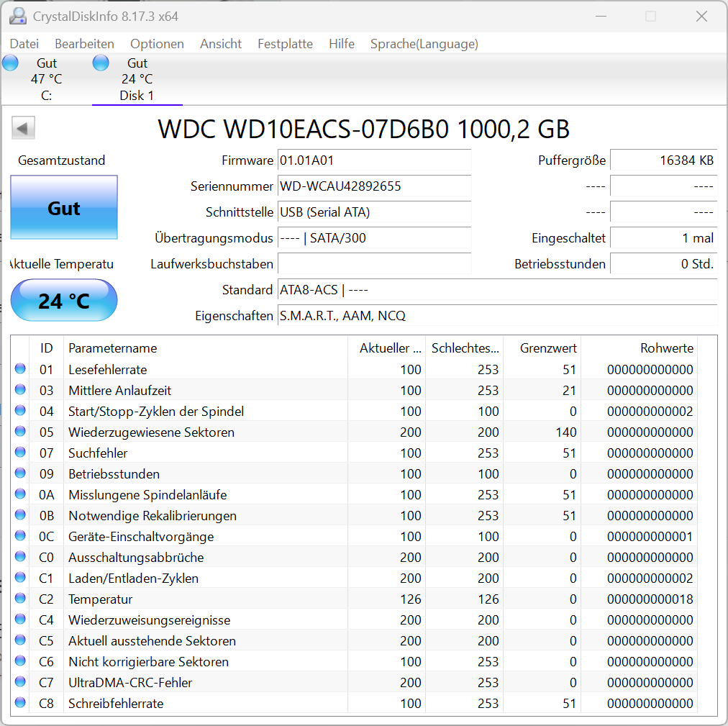Click the Eingeschaltet value 1 mal
Screen dimensions: 728x726
pos(663,238)
